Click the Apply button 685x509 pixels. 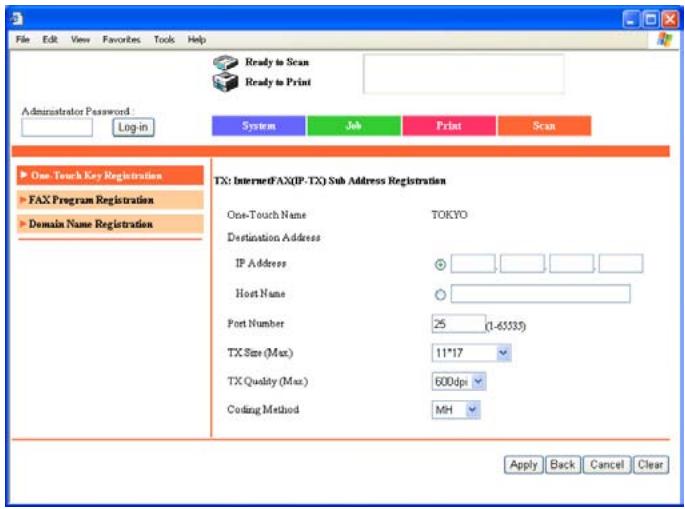click(524, 464)
